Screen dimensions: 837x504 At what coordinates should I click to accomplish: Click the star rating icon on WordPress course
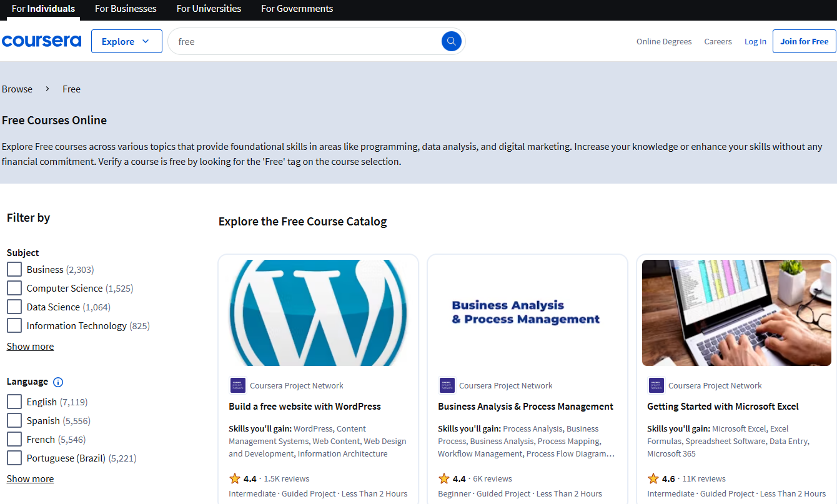[x=235, y=479]
